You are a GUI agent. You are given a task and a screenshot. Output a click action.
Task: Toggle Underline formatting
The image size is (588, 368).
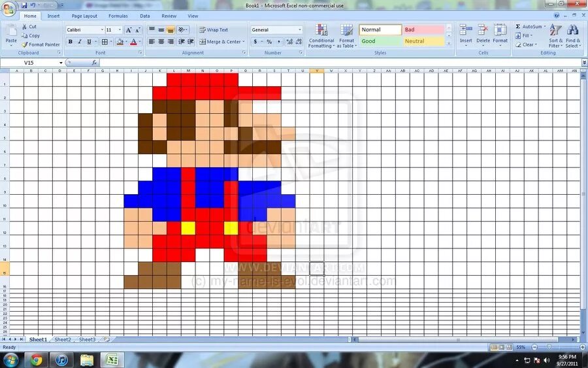pyautogui.click(x=89, y=42)
